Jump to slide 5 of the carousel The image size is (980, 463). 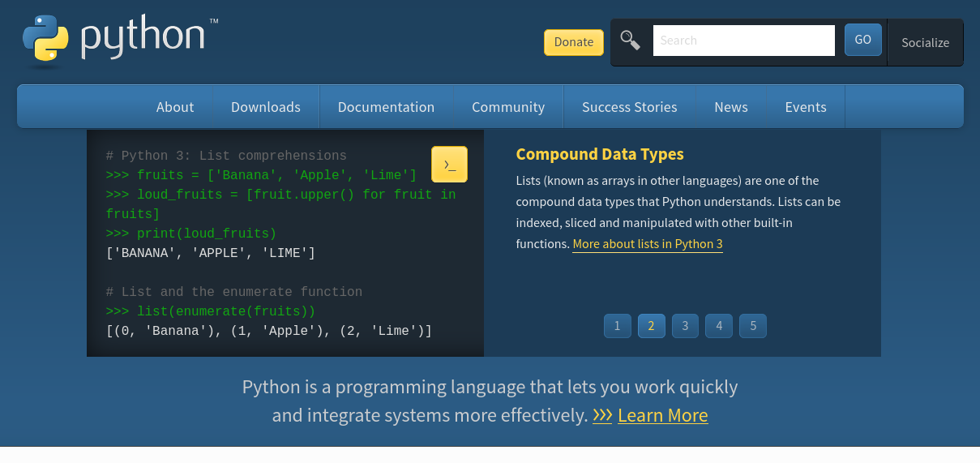click(753, 326)
